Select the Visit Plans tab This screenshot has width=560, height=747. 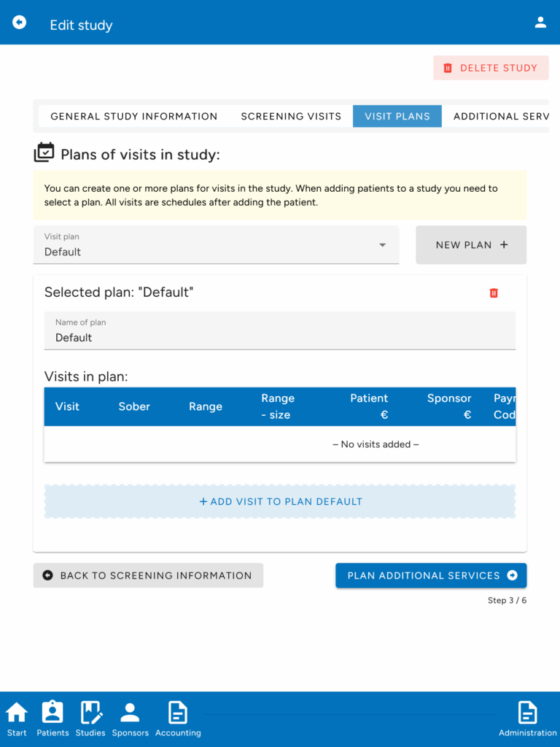tap(397, 116)
